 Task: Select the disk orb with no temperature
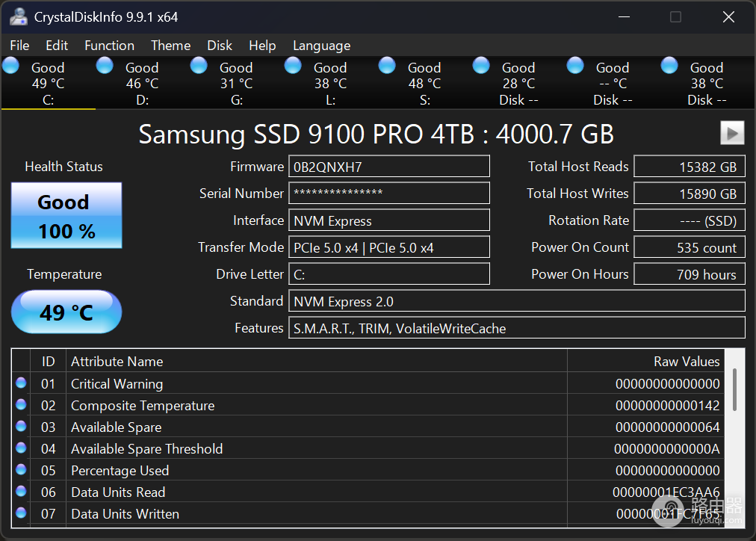click(x=574, y=65)
